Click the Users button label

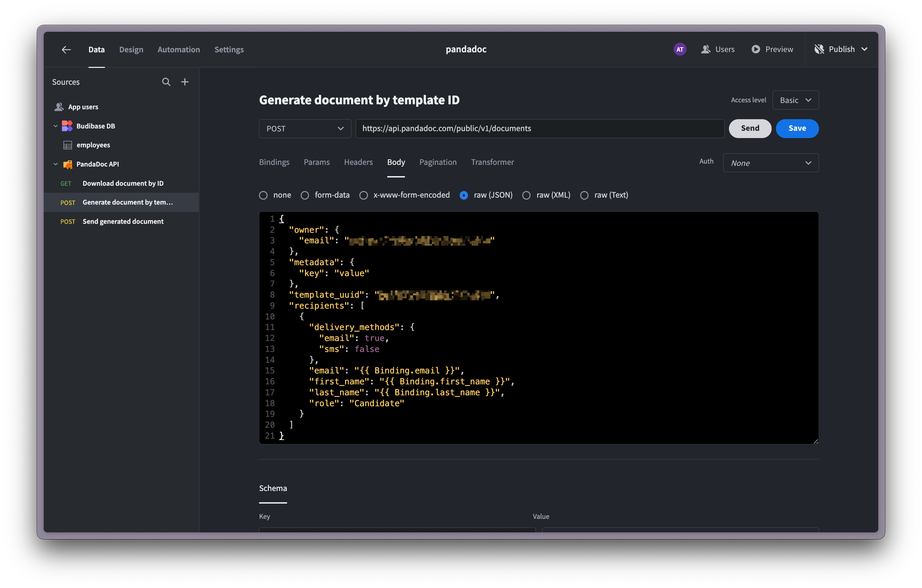725,49
